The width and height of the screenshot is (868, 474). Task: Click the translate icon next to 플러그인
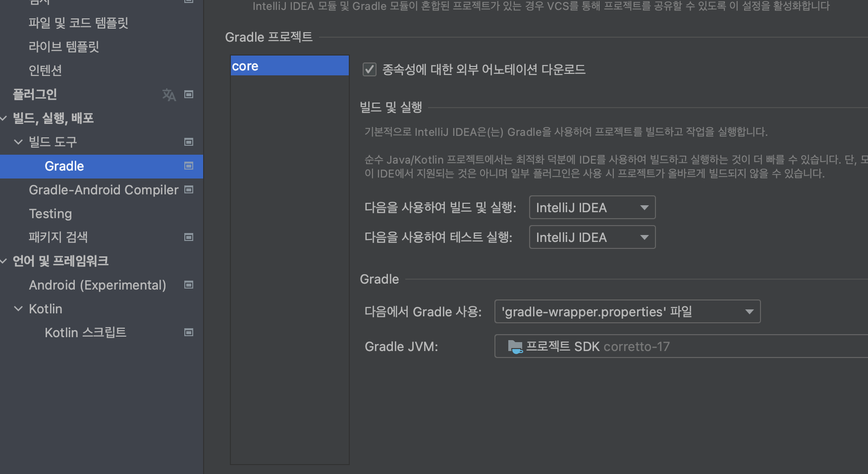[169, 94]
